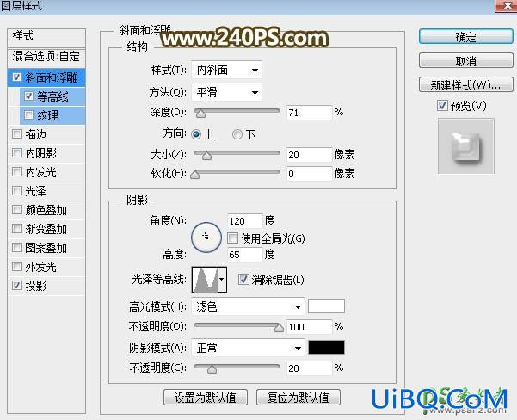
Task: Open the 斜面和浮雕 settings entry
Action: point(52,77)
